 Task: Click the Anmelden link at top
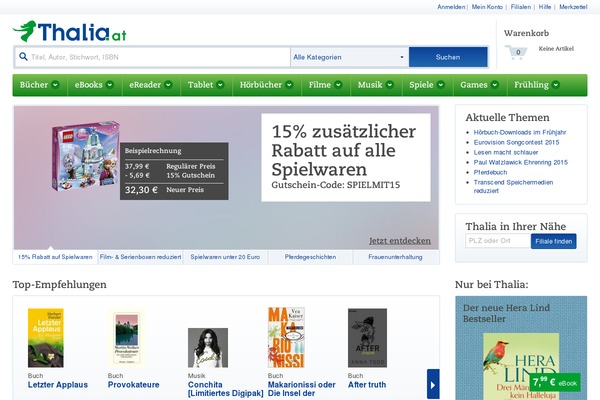[x=451, y=6]
